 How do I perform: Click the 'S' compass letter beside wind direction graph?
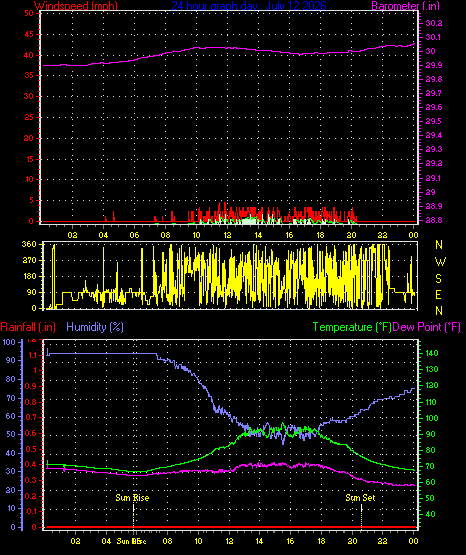pyautogui.click(x=438, y=279)
